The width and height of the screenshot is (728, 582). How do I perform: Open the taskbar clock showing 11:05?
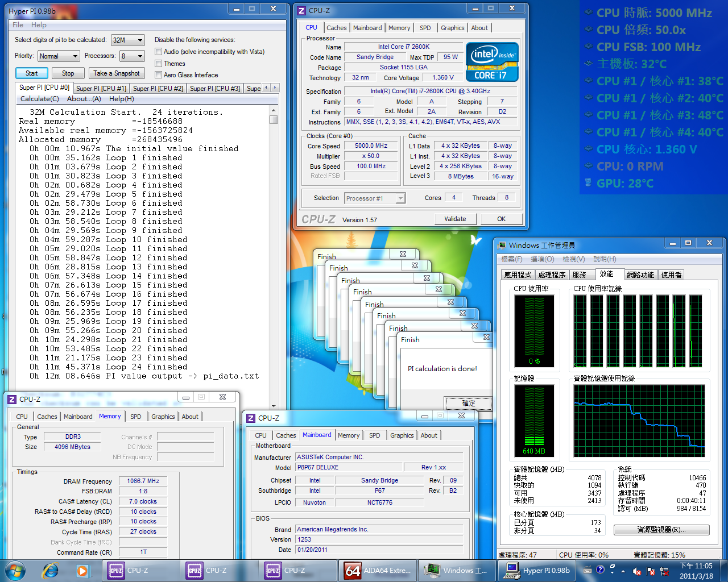click(x=696, y=571)
